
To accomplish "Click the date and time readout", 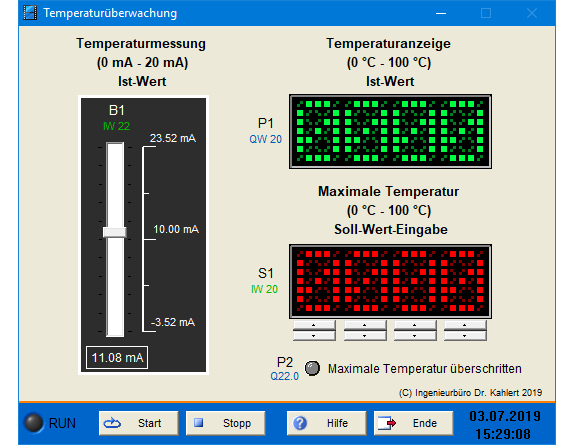I will (x=504, y=425).
